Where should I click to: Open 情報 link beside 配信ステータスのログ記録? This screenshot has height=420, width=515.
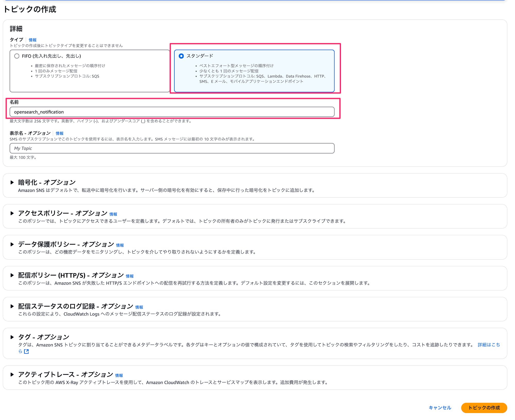coord(139,307)
